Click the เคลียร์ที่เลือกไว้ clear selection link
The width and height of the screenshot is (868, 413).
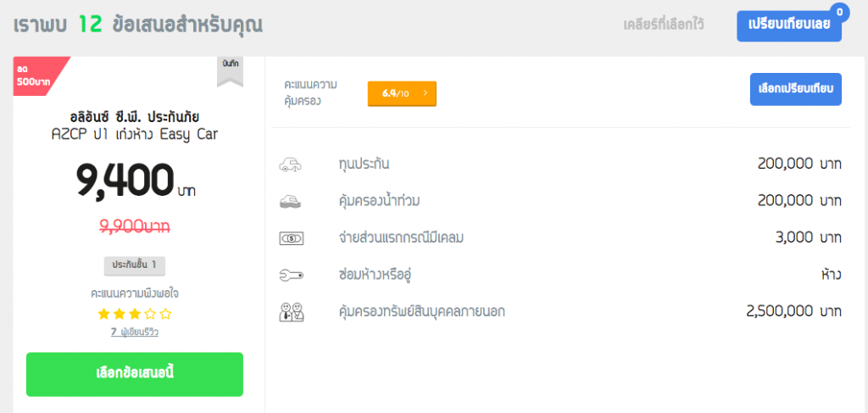[663, 25]
